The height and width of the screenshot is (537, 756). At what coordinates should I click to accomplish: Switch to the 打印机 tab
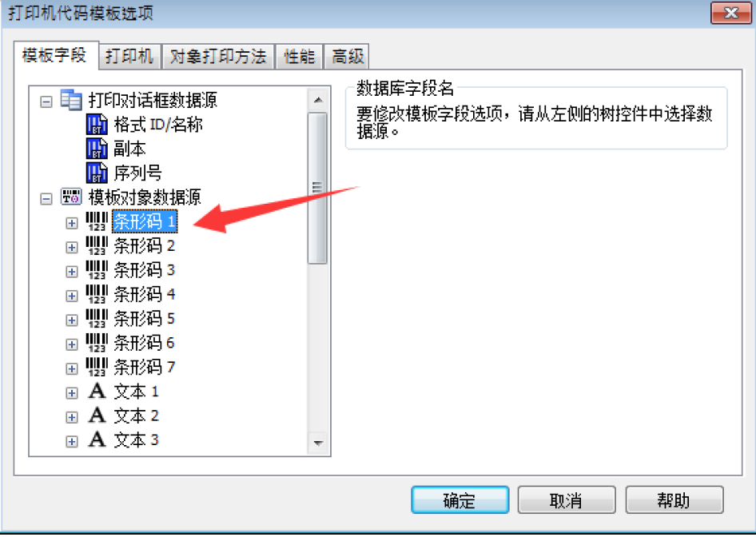[129, 57]
